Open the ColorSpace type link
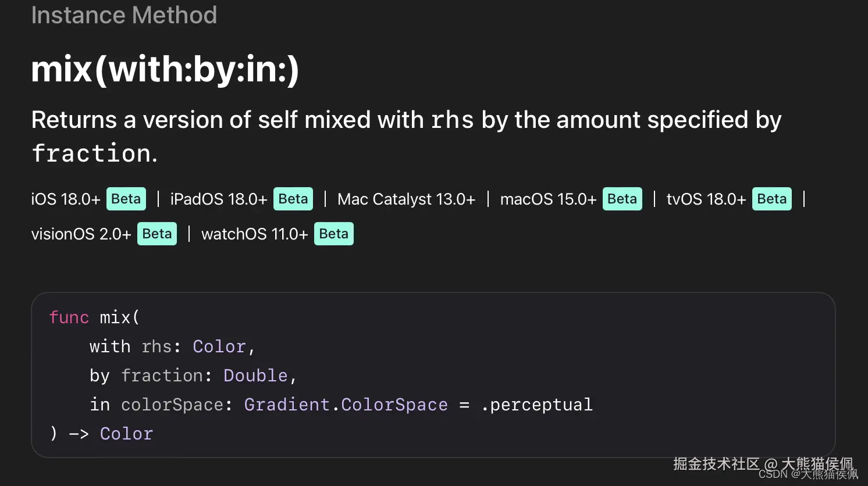Screen dimensions: 868x486 point(394,405)
